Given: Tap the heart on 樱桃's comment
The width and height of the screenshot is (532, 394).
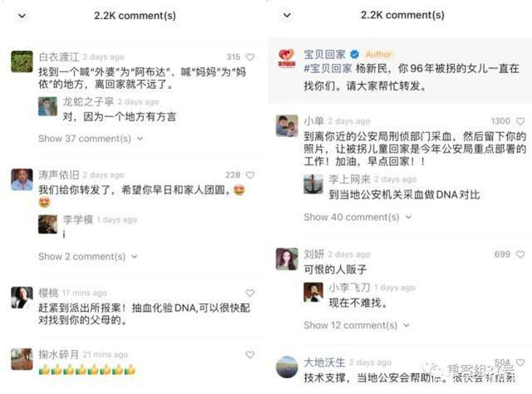Looking at the screenshot, I should pos(250,293).
